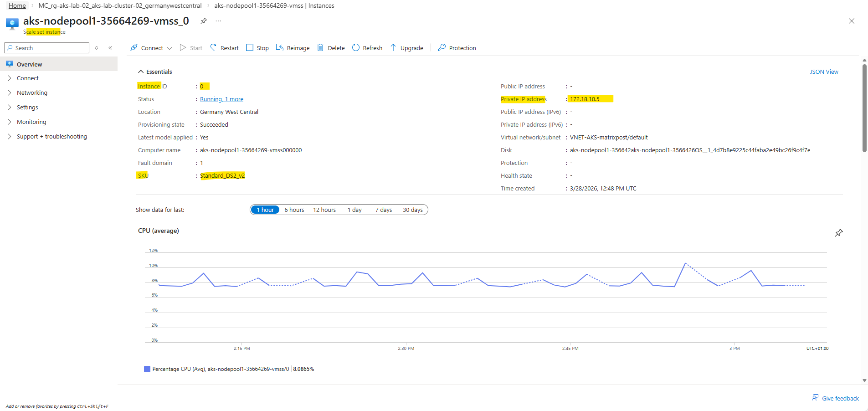The width and height of the screenshot is (868, 411).
Task: Delete the instance via trash icon
Action: [x=321, y=48]
